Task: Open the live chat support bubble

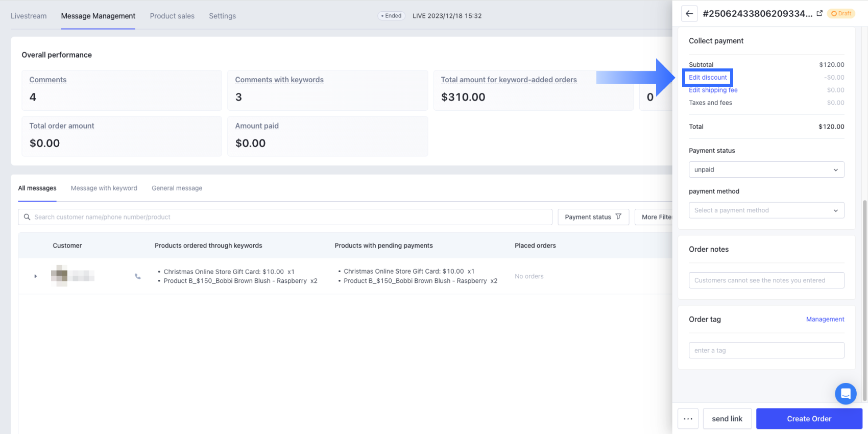Action: coord(846,394)
